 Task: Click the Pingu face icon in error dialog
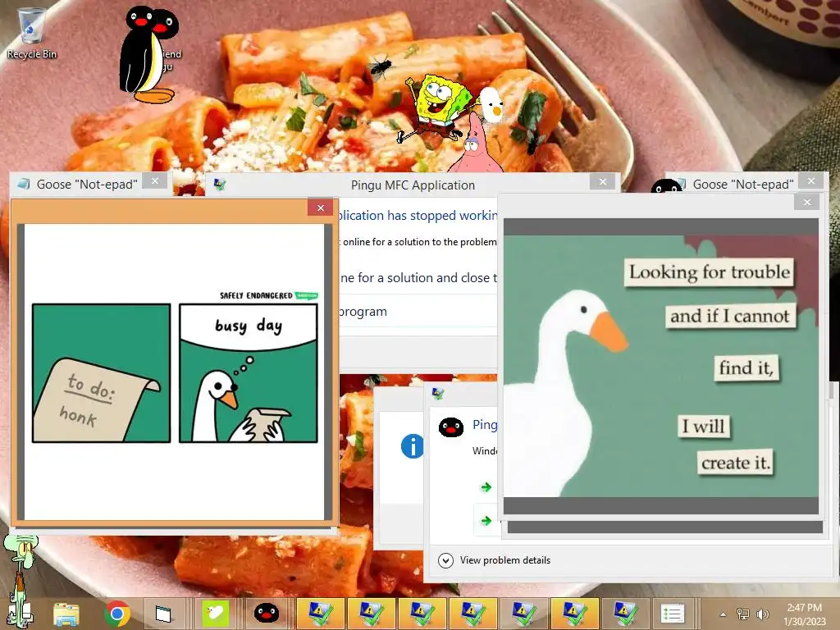point(451,427)
